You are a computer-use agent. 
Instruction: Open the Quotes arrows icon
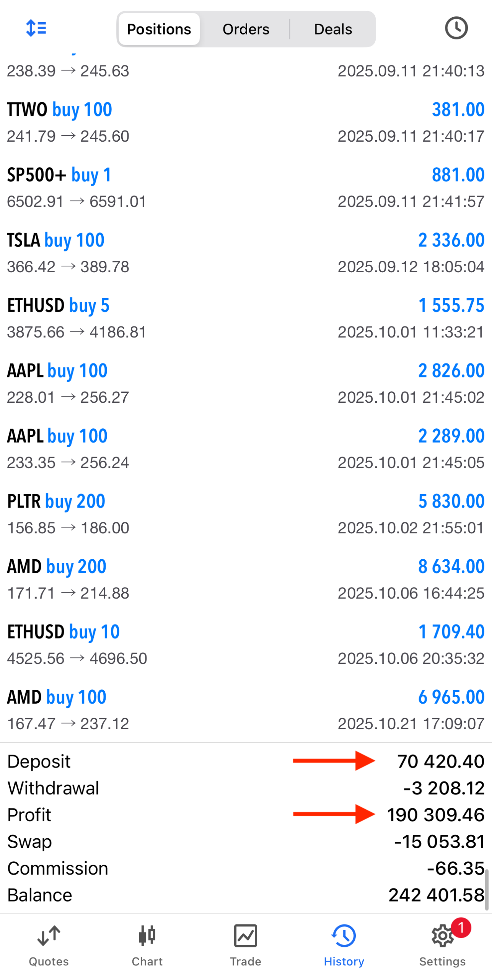click(49, 936)
